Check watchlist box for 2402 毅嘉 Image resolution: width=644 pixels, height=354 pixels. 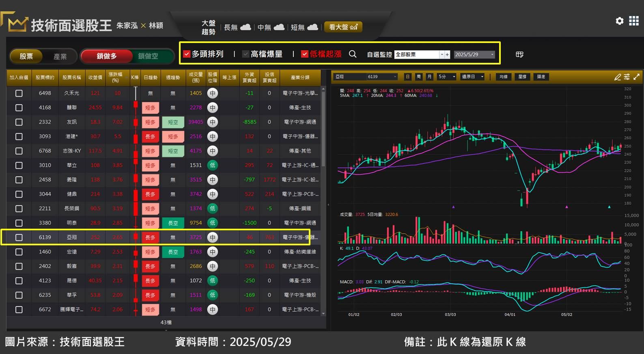[x=19, y=266]
